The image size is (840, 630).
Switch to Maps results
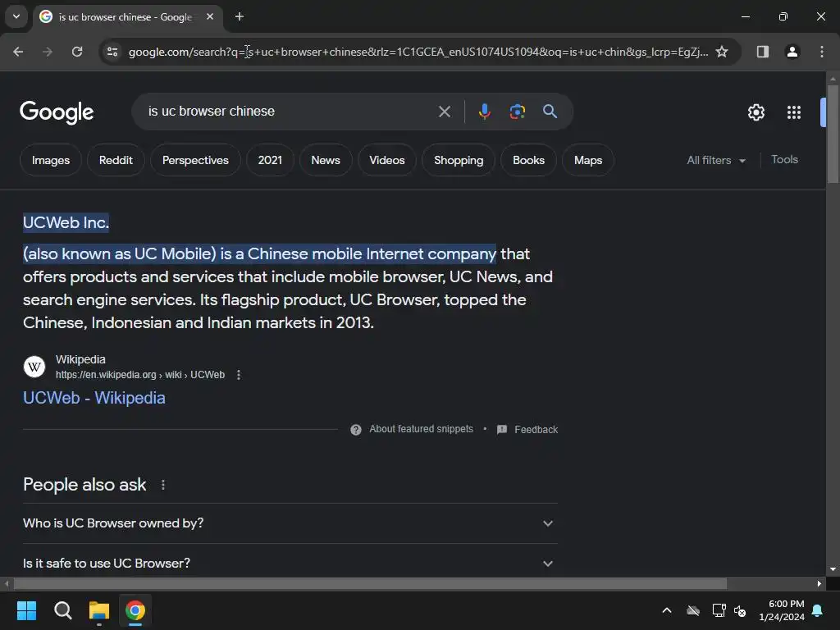(x=587, y=160)
